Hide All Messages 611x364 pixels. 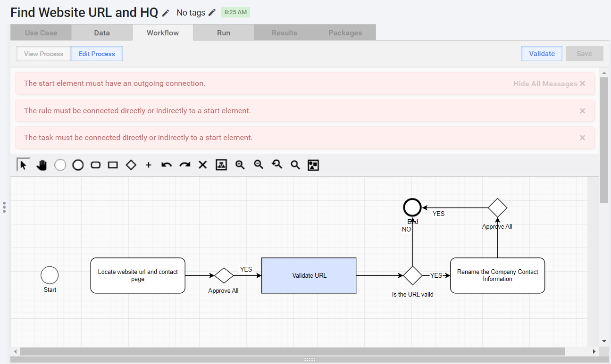pos(549,83)
